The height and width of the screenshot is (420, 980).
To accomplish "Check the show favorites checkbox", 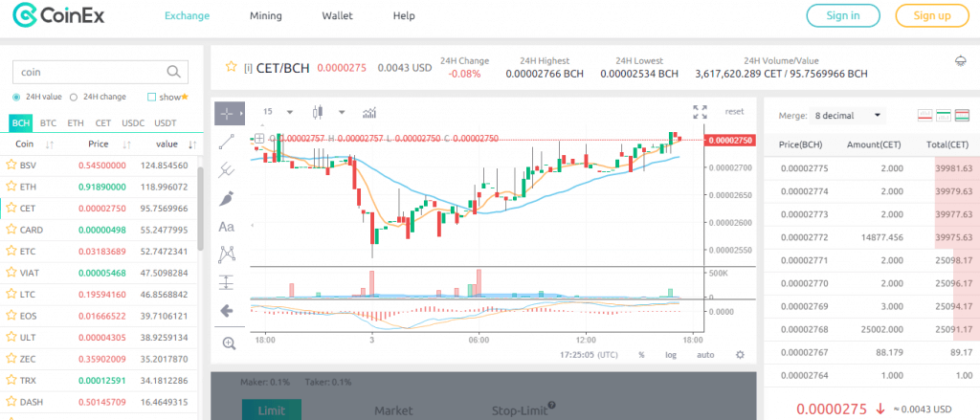I will pyautogui.click(x=151, y=97).
